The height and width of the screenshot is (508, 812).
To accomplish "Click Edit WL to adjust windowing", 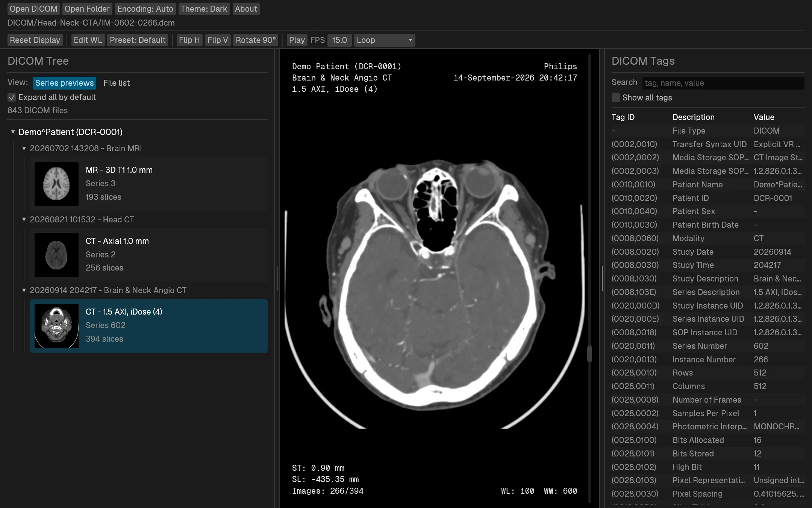I will tap(88, 40).
